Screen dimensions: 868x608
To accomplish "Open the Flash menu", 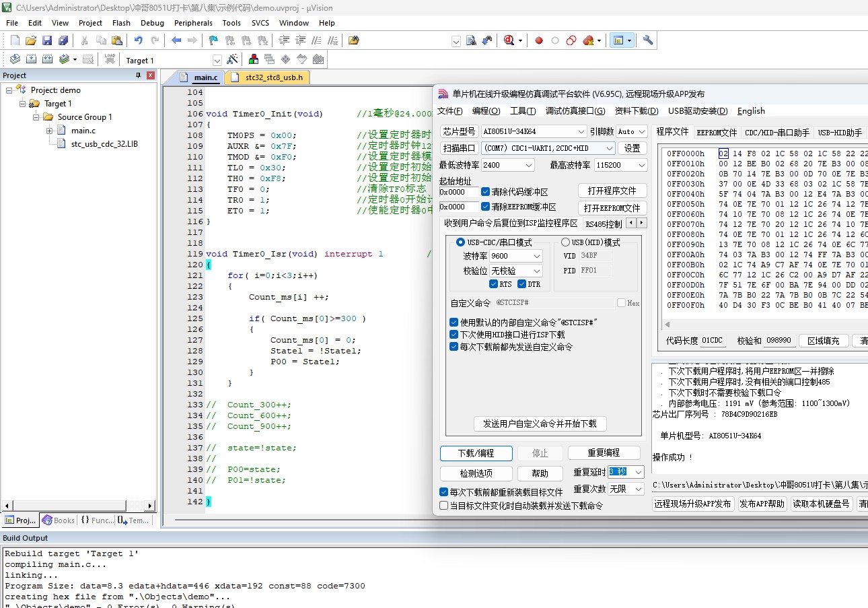I will tap(121, 23).
